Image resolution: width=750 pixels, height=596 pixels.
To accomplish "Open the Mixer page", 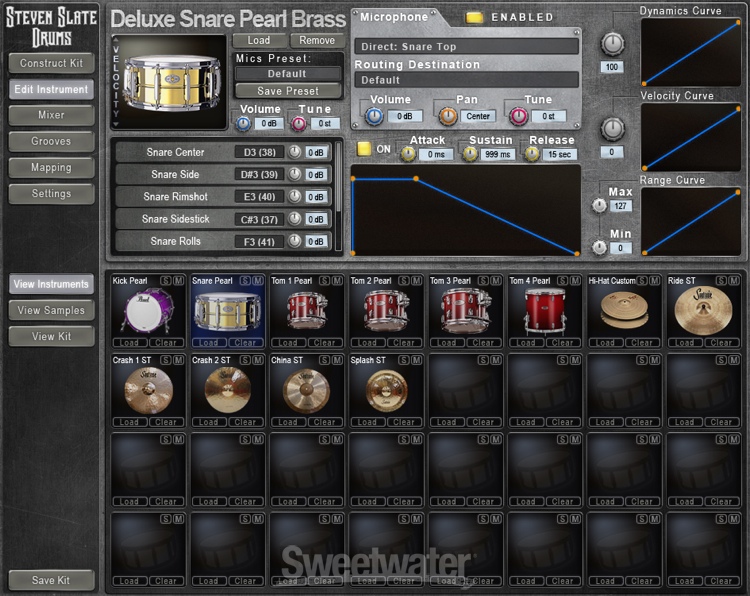I will point(51,115).
